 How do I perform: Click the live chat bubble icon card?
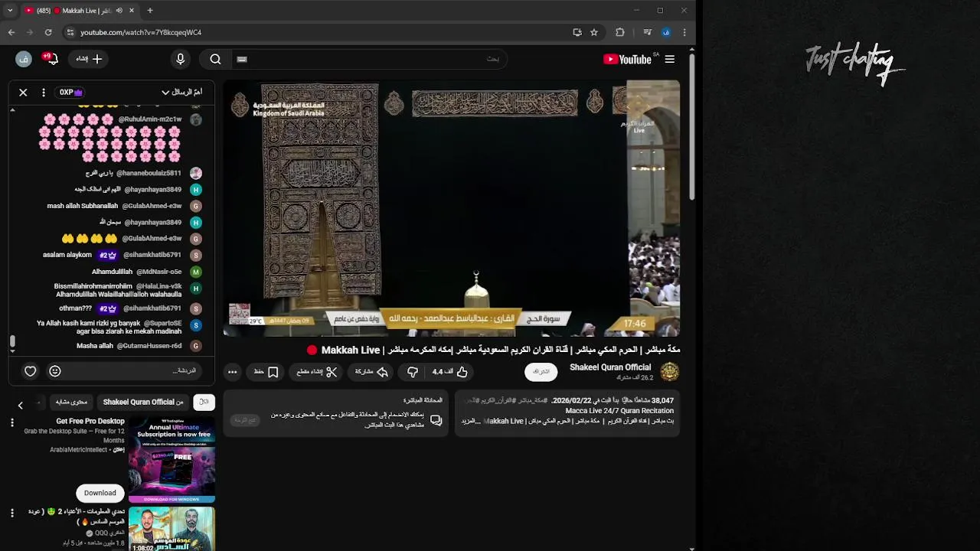pos(436,421)
